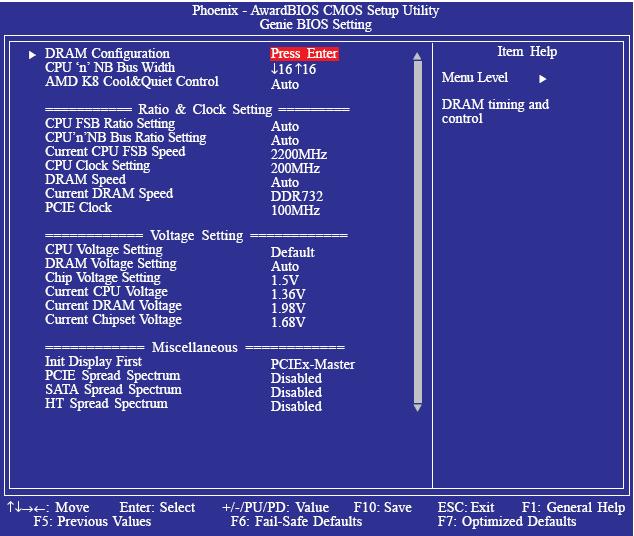Image resolution: width=634 pixels, height=536 pixels.
Task: Select Chip Voltage Setting
Action: (x=103, y=278)
